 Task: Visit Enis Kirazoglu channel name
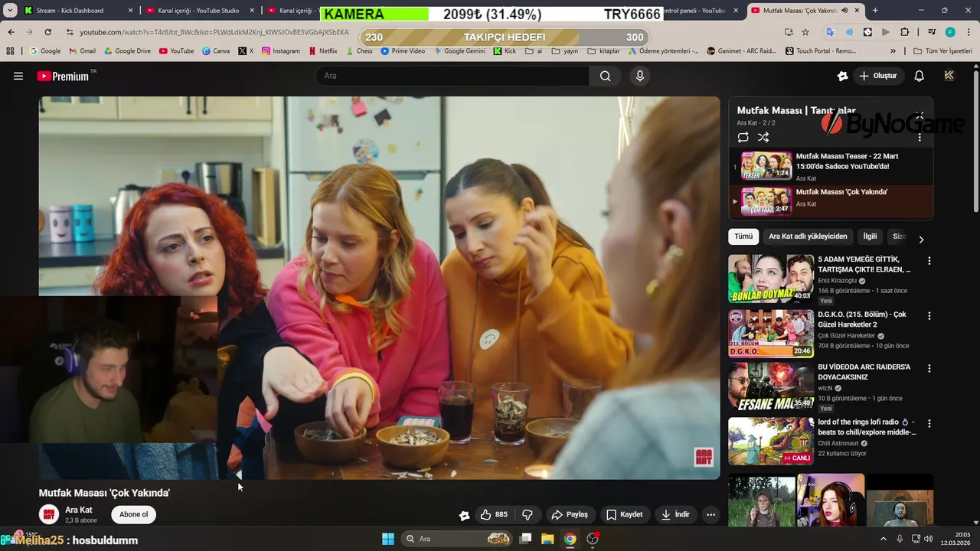tap(837, 281)
